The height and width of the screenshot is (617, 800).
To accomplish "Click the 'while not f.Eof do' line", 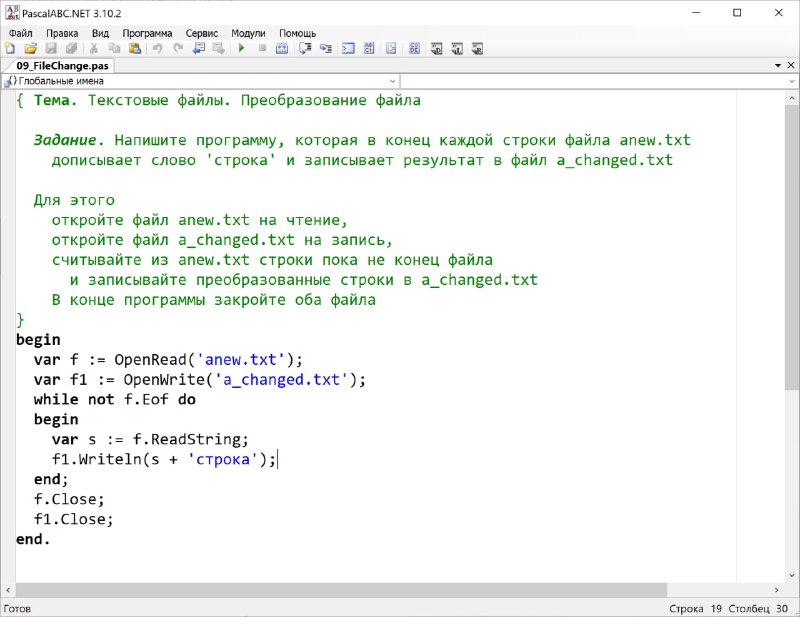I will tap(115, 400).
